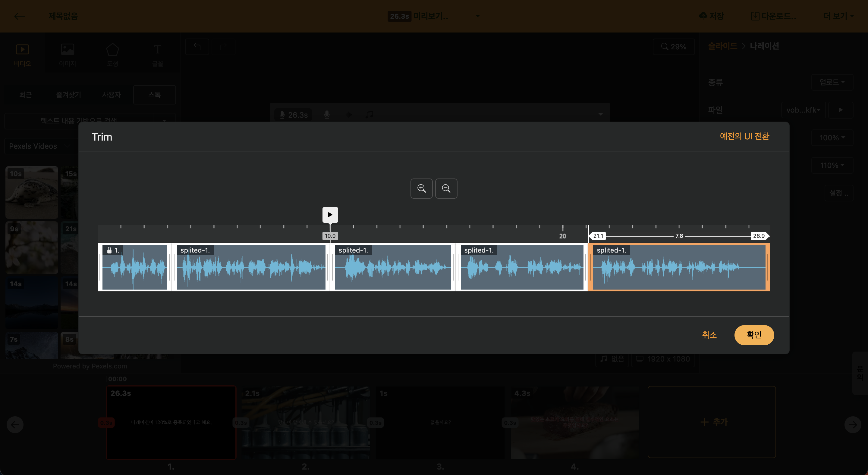
Task: Open the 업로드 type dropdown
Action: point(832,82)
